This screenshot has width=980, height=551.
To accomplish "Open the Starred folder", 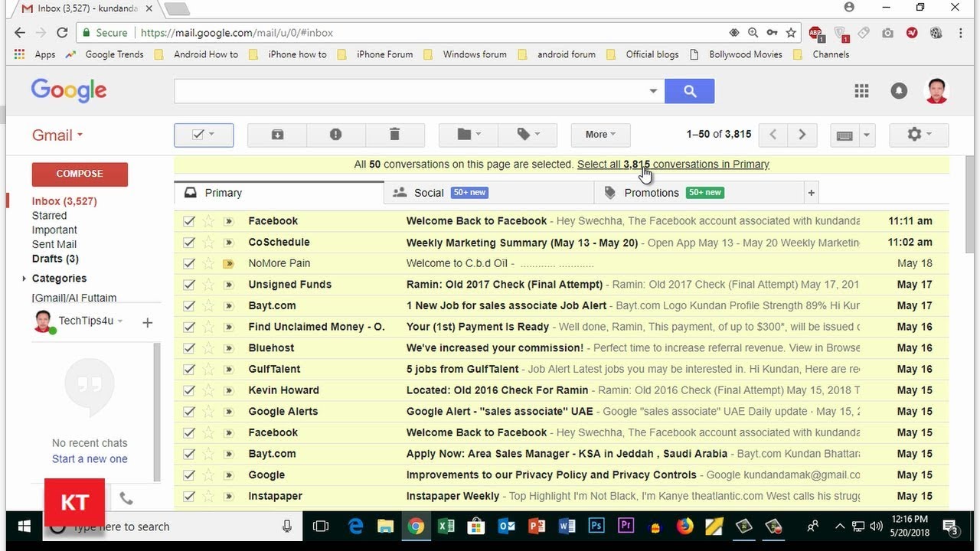I will point(49,216).
